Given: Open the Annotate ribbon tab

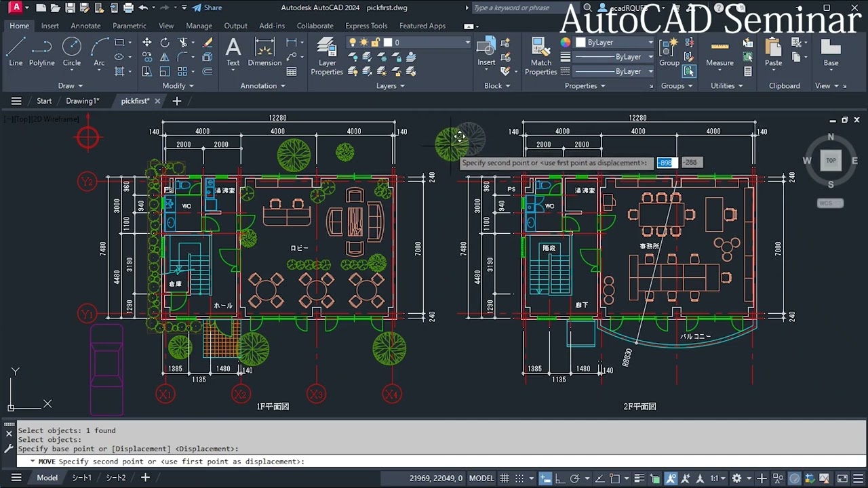Looking at the screenshot, I should (85, 26).
